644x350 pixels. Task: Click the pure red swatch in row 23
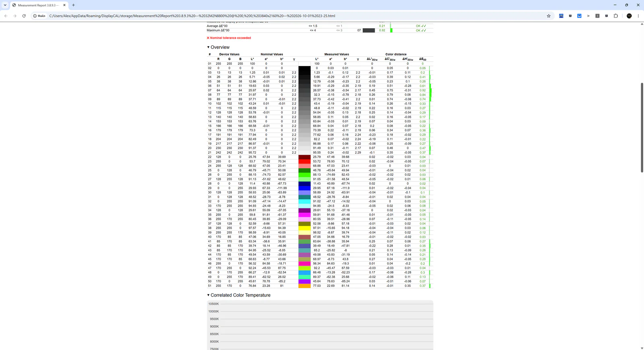click(305, 161)
